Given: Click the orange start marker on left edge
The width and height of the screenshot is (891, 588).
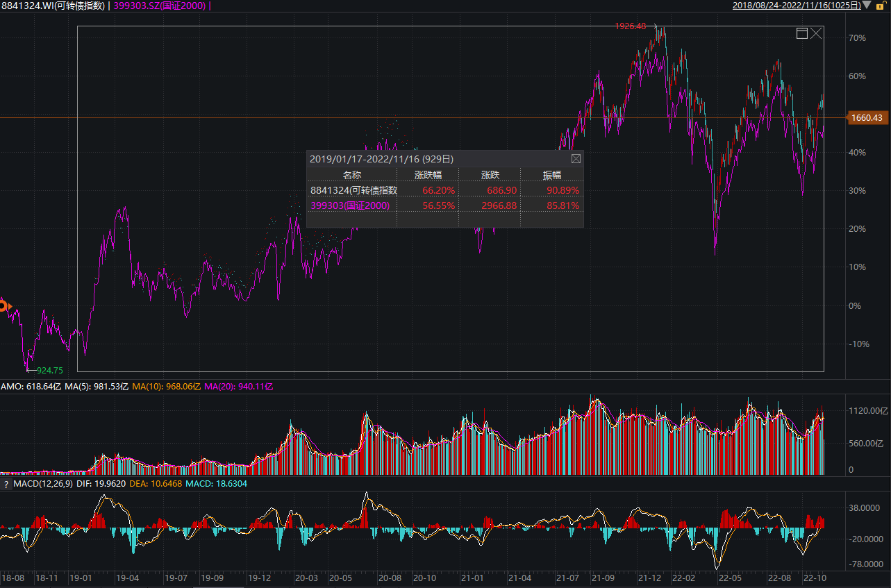Looking at the screenshot, I should [x=3, y=305].
